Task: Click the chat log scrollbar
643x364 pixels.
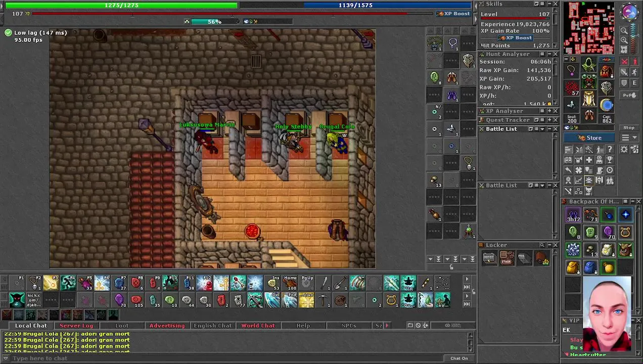Action: coord(471,342)
